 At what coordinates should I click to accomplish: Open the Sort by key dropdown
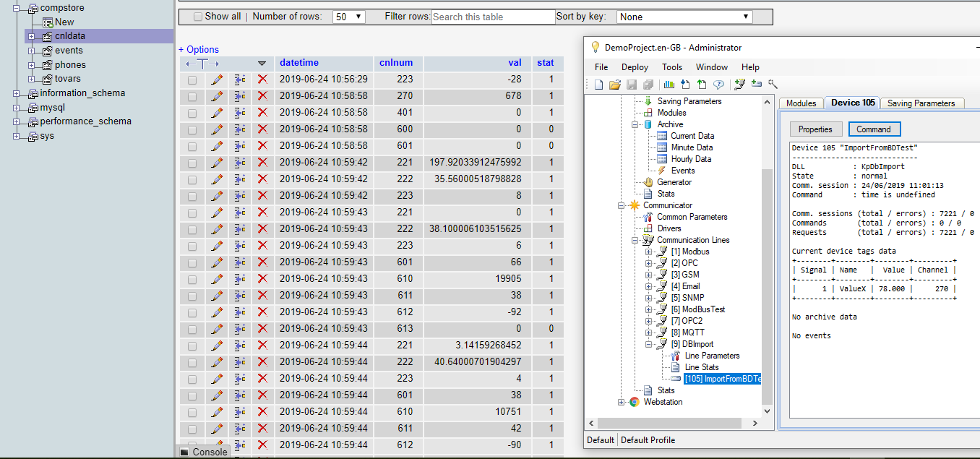[684, 17]
